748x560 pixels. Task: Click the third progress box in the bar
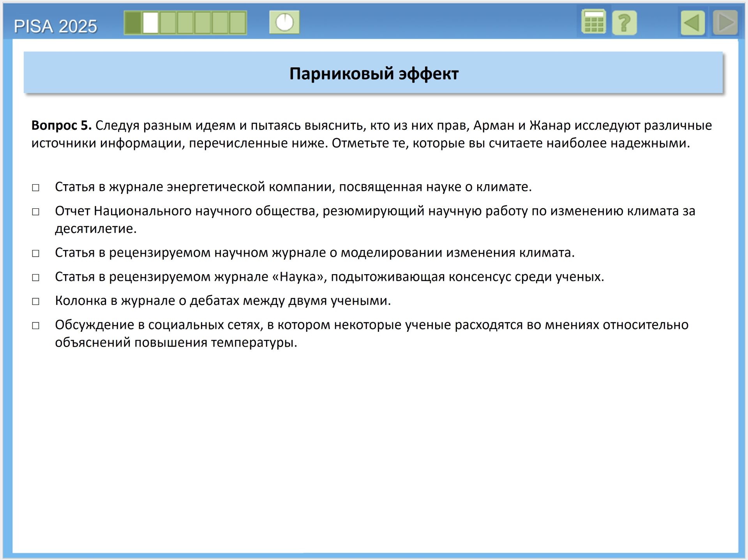click(x=168, y=23)
